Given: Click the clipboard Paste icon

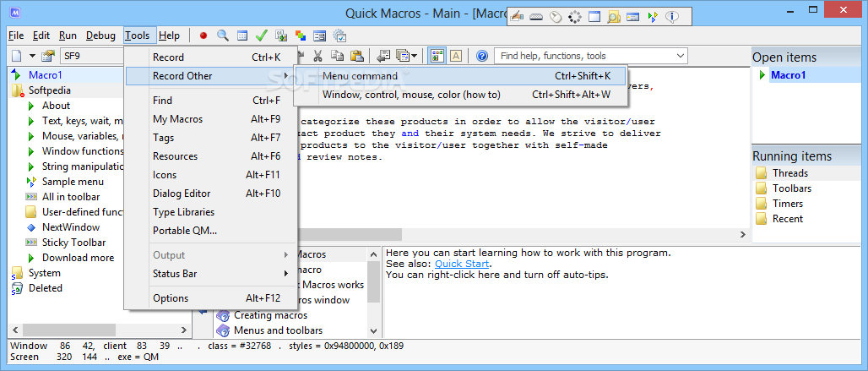Looking at the screenshot, I should click(357, 56).
